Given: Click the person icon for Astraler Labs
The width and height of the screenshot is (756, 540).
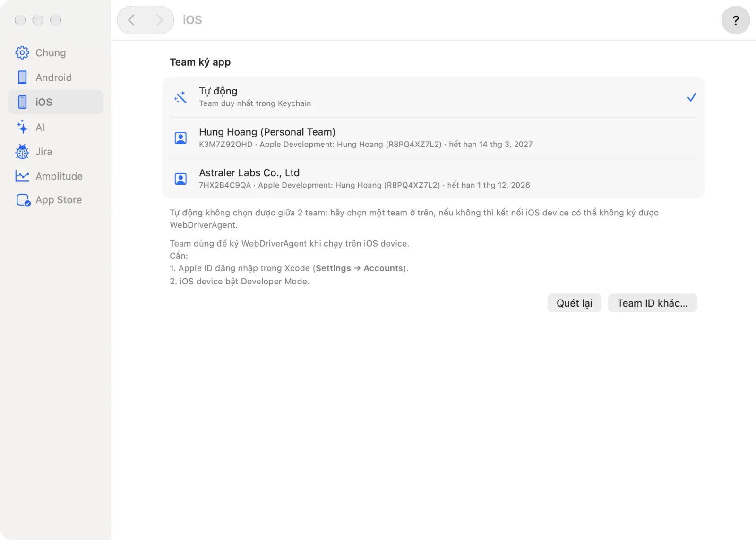Looking at the screenshot, I should pos(180,179).
